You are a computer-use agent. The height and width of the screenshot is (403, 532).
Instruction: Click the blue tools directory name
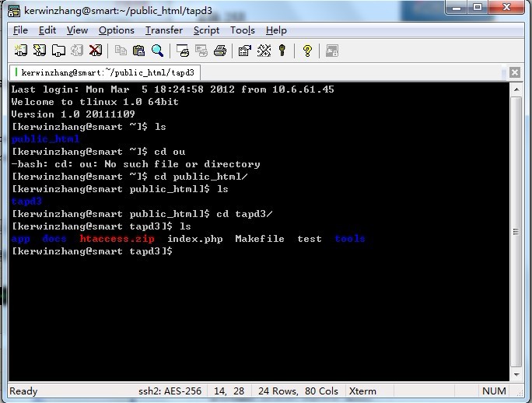(x=350, y=239)
